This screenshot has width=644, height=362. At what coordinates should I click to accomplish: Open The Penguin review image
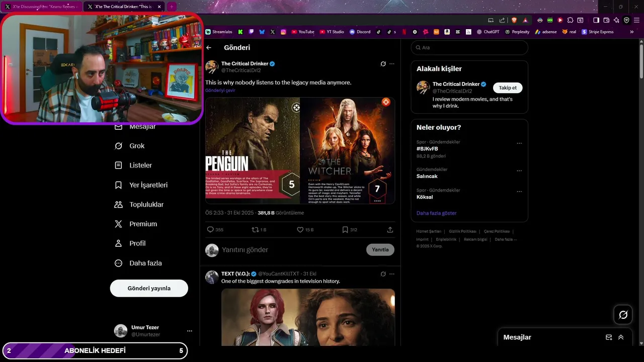pyautogui.click(x=253, y=151)
